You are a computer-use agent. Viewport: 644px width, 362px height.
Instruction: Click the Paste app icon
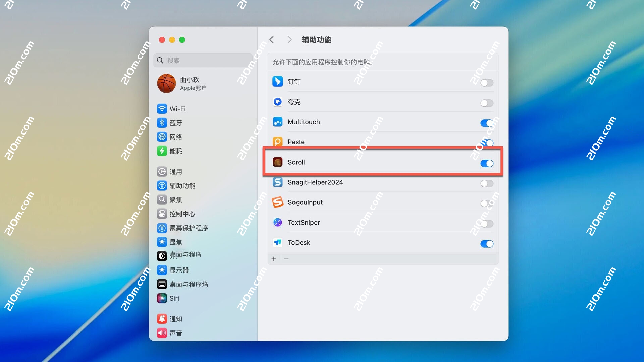(x=278, y=142)
